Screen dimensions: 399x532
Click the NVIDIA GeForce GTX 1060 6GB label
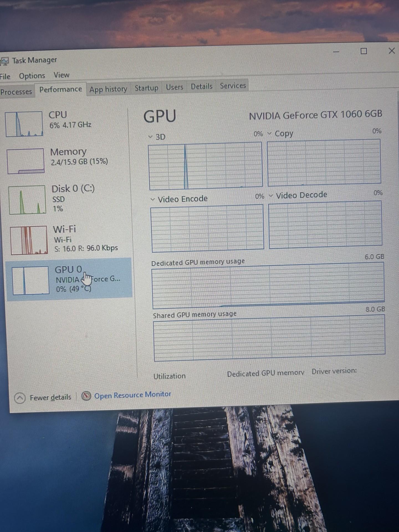316,115
